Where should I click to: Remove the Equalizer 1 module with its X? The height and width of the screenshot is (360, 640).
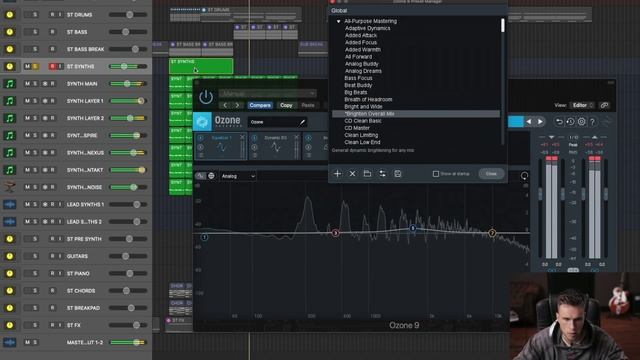click(x=242, y=138)
